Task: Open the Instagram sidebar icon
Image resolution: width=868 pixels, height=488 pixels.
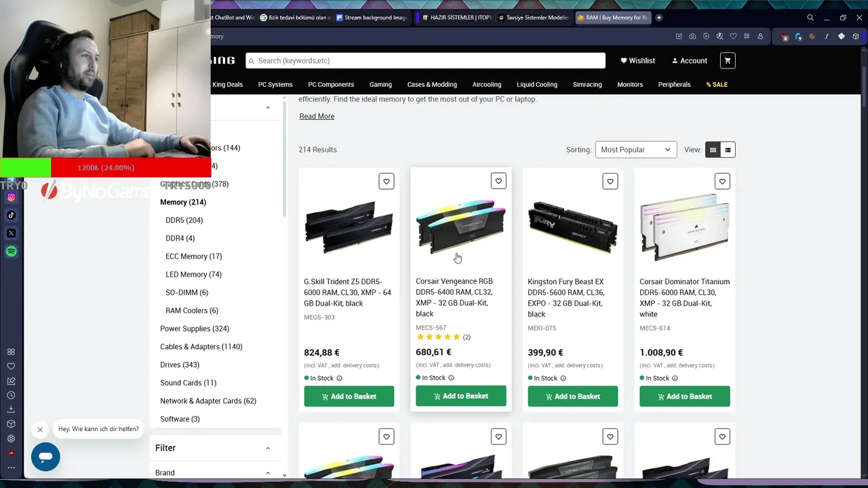Action: tap(11, 197)
